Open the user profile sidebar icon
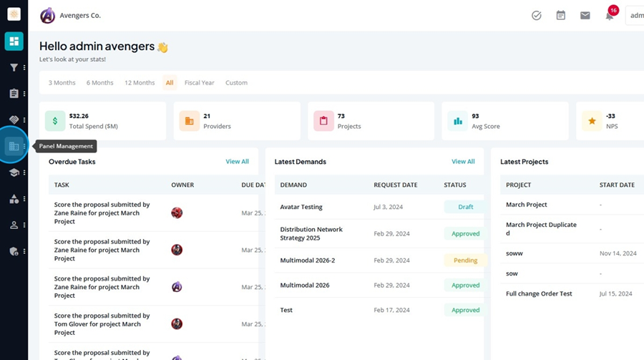This screenshot has width=644, height=360. click(x=14, y=225)
